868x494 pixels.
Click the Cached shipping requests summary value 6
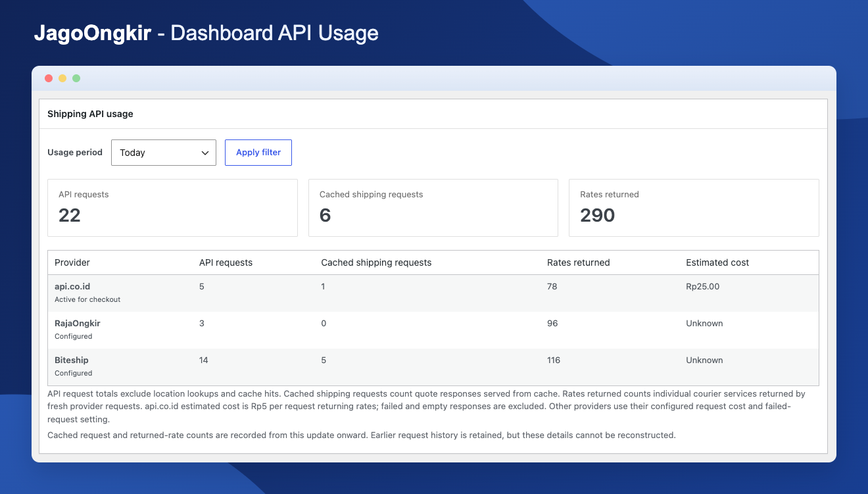pyautogui.click(x=325, y=215)
